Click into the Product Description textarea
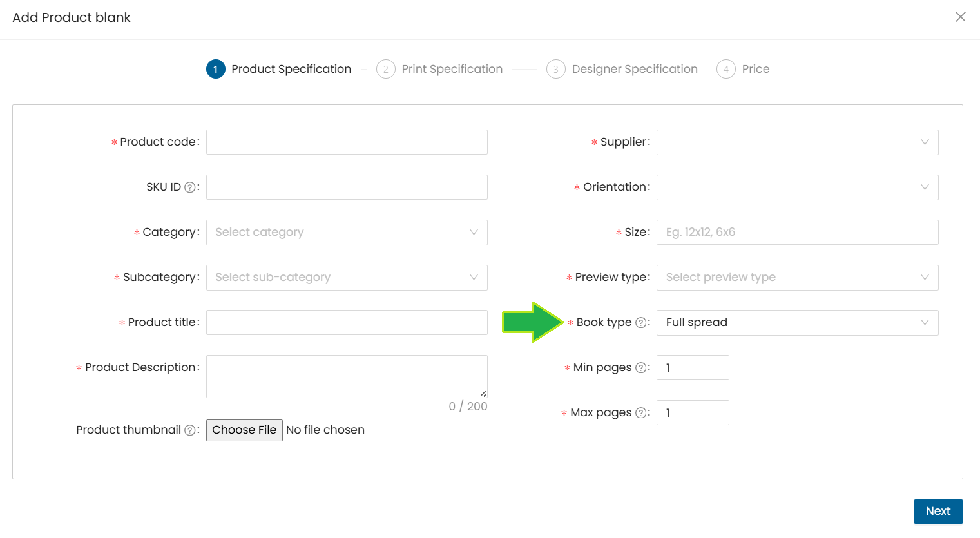This screenshot has height=538, width=980. [347, 376]
